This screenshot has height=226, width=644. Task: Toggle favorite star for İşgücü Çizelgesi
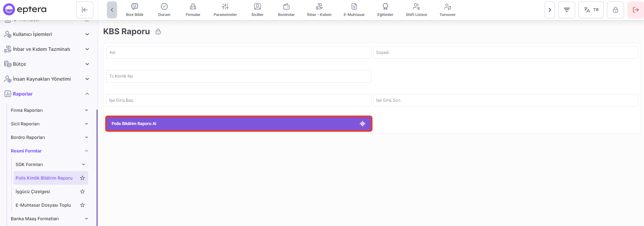(82, 191)
